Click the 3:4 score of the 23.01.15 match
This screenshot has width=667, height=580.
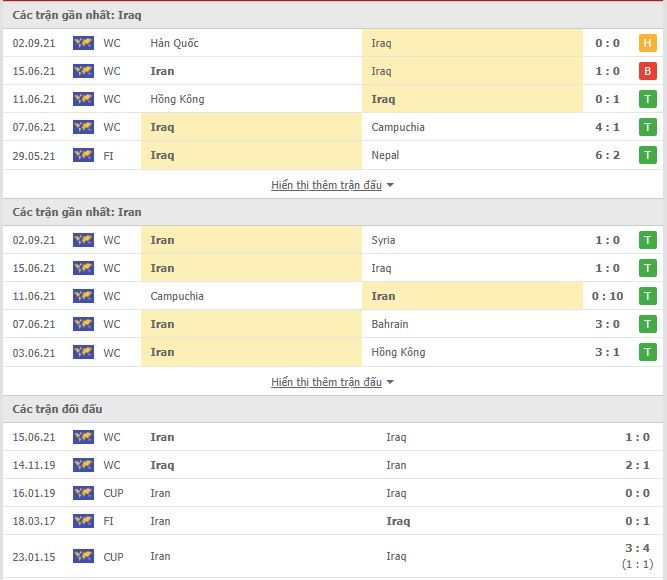tap(637, 548)
